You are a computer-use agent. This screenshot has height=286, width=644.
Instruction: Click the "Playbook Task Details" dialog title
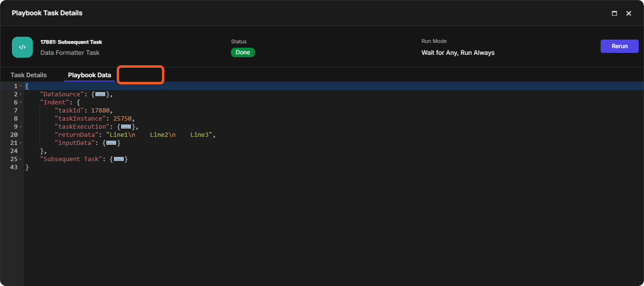click(47, 13)
